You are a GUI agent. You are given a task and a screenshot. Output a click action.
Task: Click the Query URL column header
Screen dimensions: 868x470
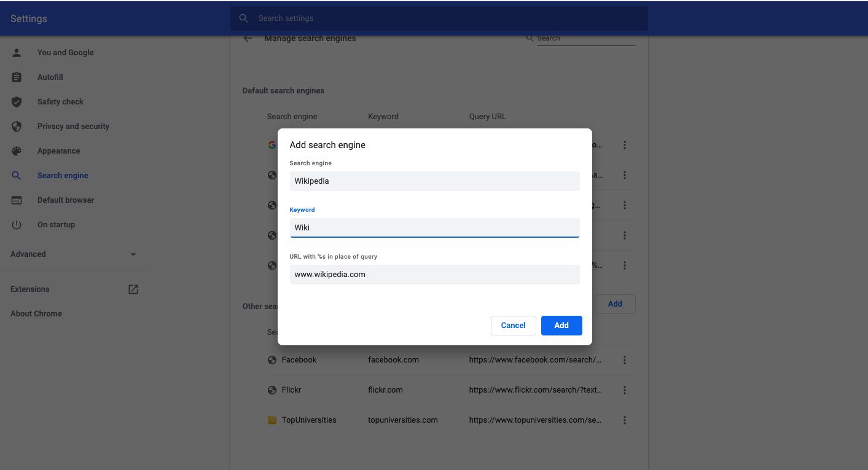click(x=487, y=117)
